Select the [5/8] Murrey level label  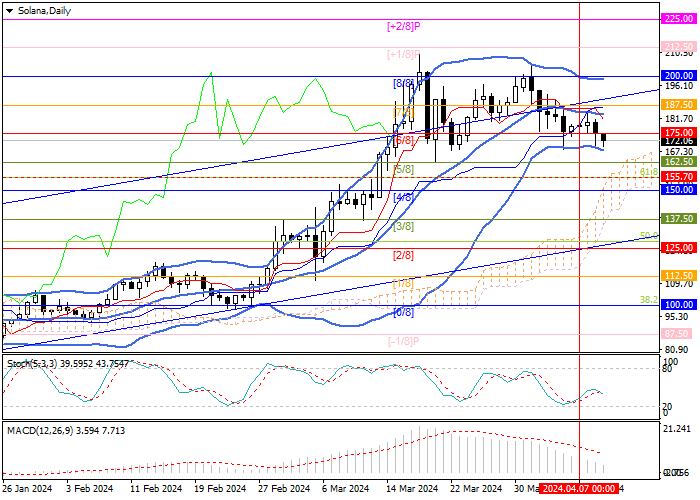pos(403,170)
